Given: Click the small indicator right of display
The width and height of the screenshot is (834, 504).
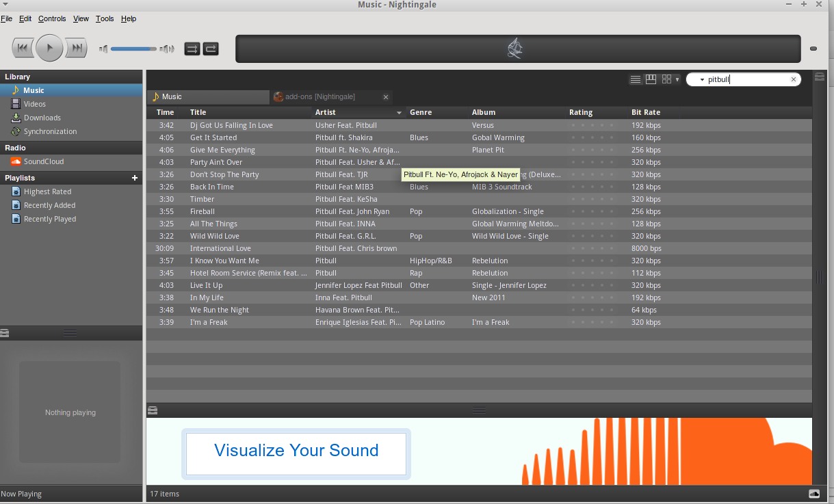Looking at the screenshot, I should click(x=813, y=49).
